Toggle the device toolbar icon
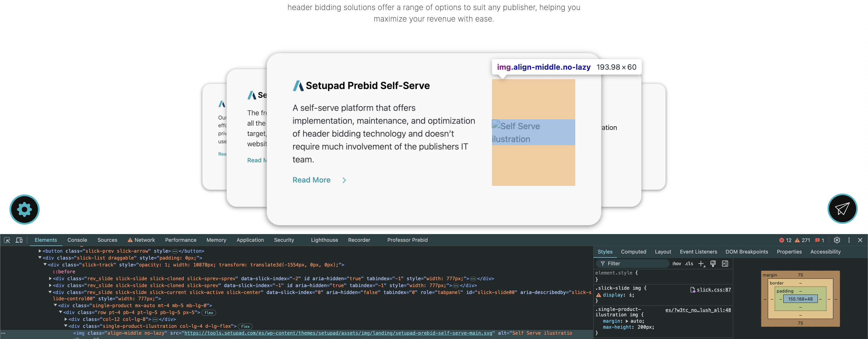Viewport: 868px width, 339px height. tap(19, 240)
